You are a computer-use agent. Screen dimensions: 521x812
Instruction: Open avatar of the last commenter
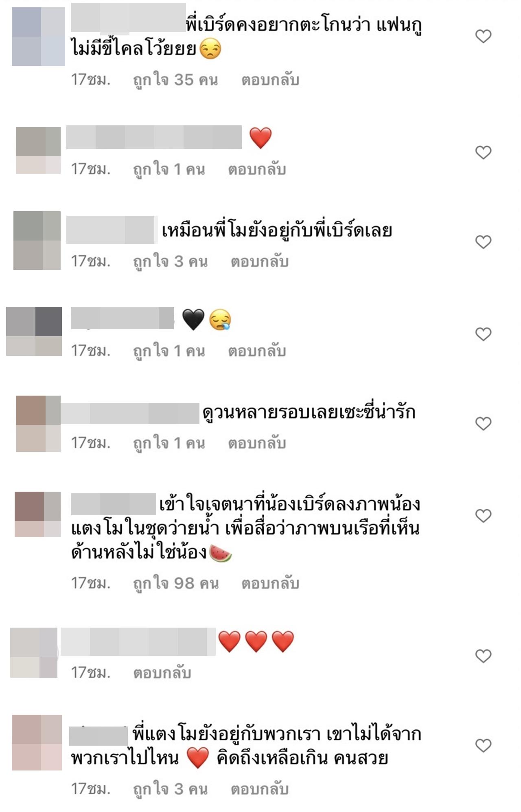tap(37, 742)
